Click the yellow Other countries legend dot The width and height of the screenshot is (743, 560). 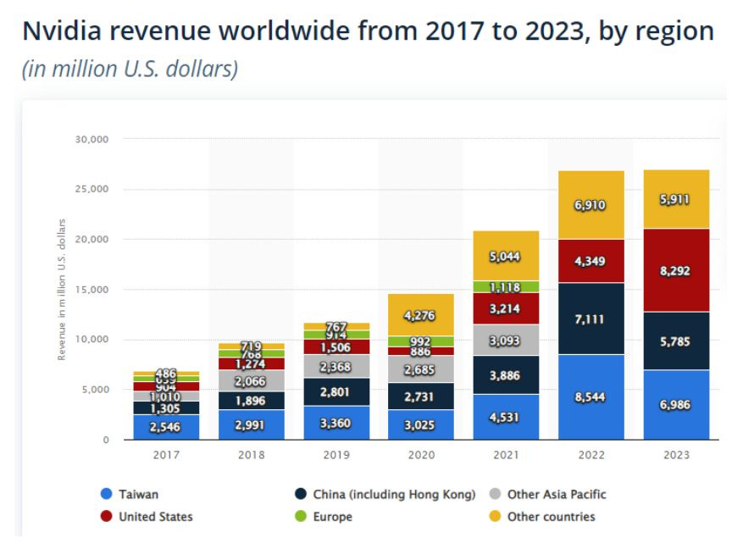click(495, 516)
